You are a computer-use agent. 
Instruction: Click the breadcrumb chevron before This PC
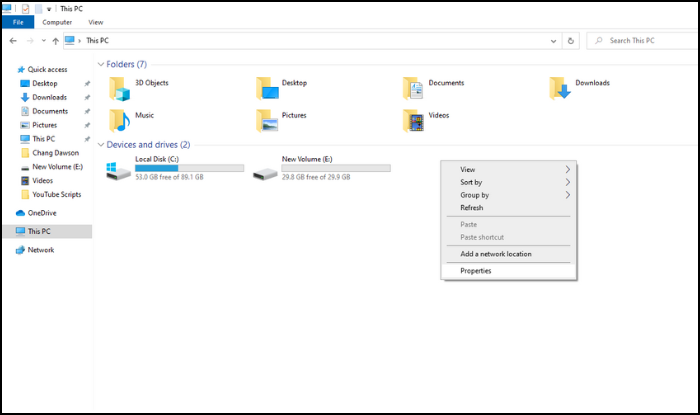pyautogui.click(x=79, y=41)
